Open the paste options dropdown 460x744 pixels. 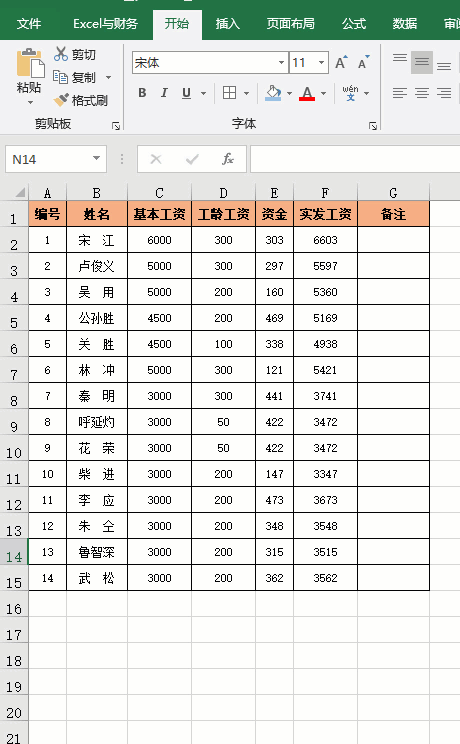click(x=30, y=102)
